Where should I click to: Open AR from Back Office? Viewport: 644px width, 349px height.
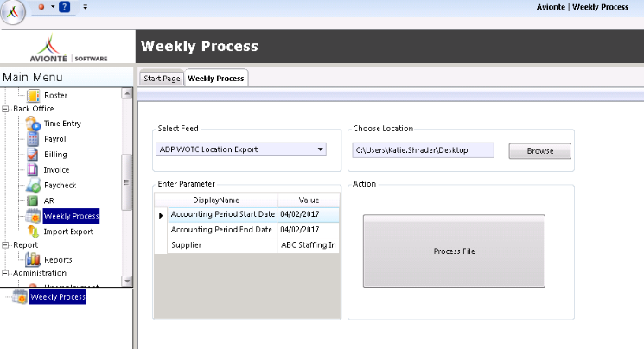(x=49, y=200)
